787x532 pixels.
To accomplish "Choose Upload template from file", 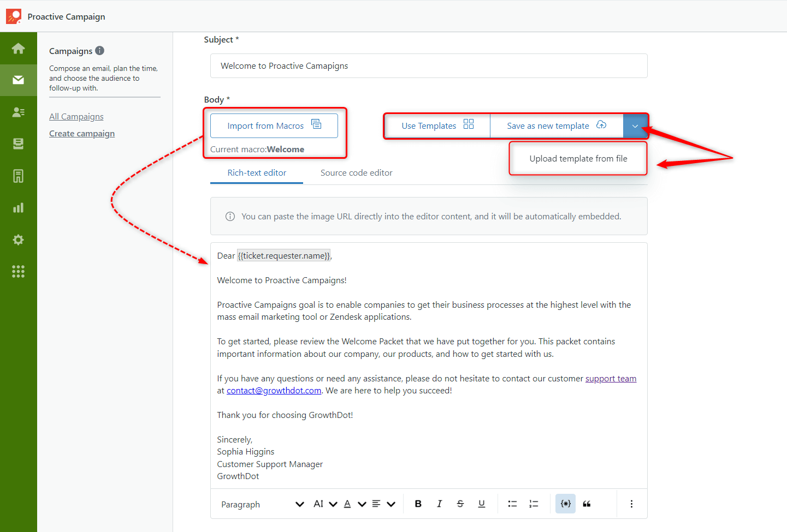I will click(x=578, y=159).
